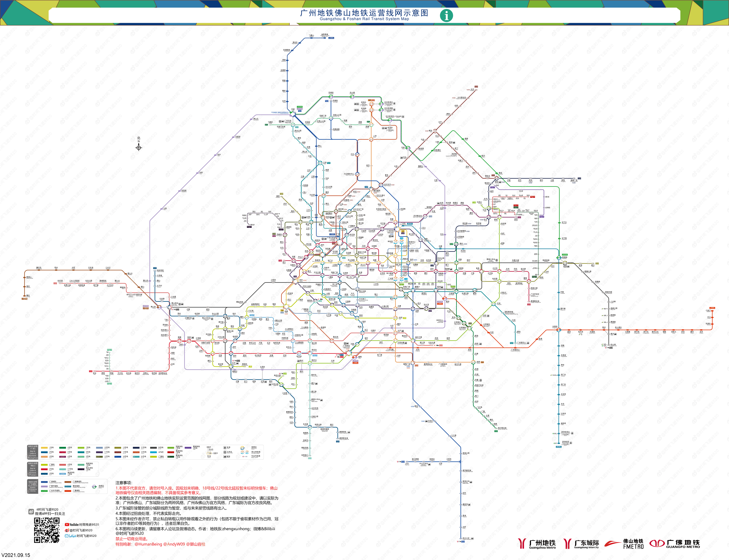
Task: Click the '广佛环城际' legend label
Action: tap(54, 486)
